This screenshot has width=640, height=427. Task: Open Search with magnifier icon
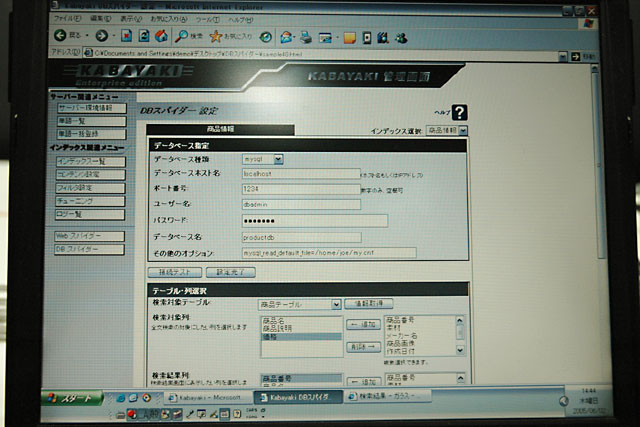pos(181,36)
